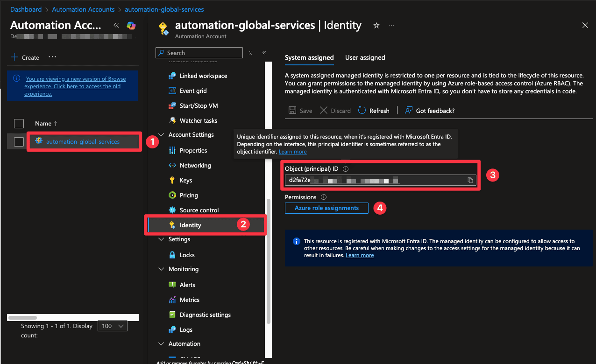Click the info icon beside Object (principal) ID
596x364 pixels.
(x=346, y=169)
